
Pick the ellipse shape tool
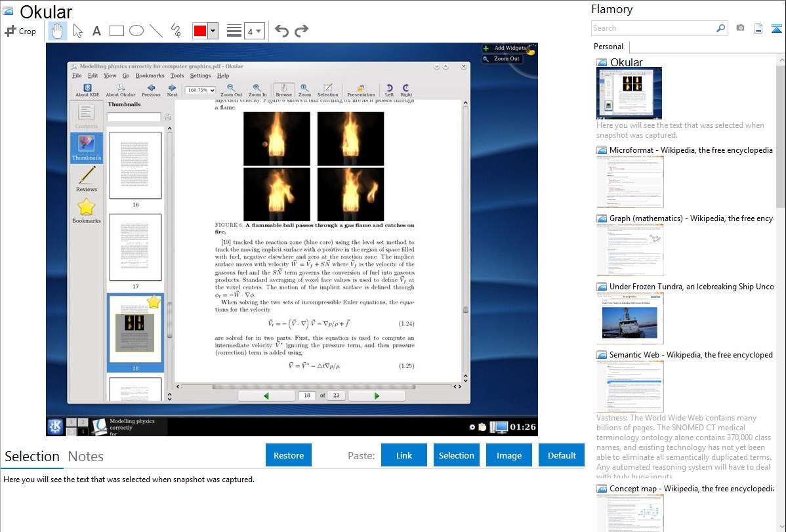pos(136,31)
